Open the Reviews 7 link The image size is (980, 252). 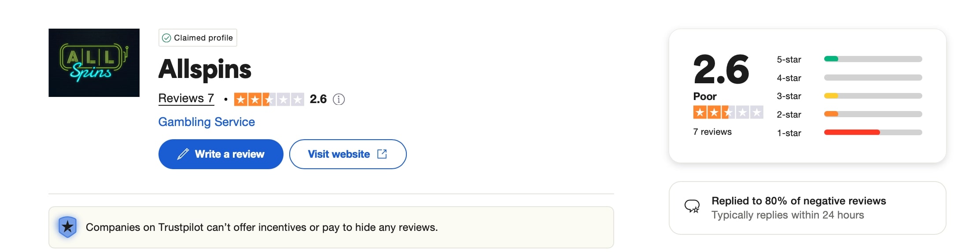click(186, 98)
